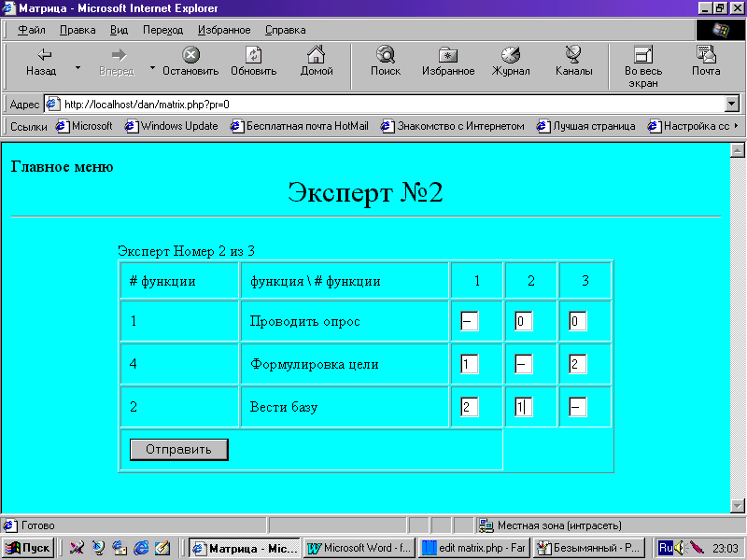Edit Вести базу column 2 field
This screenshot has height=560, width=747.
pyautogui.click(x=524, y=407)
